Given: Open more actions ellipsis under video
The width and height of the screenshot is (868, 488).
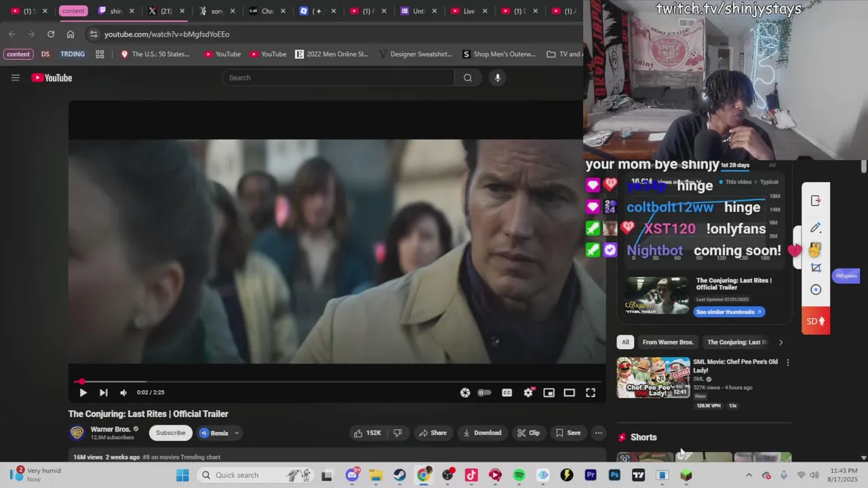Looking at the screenshot, I should pos(598,433).
